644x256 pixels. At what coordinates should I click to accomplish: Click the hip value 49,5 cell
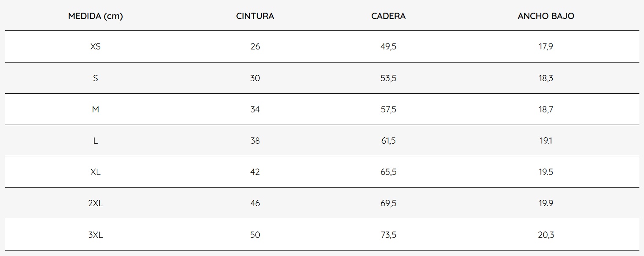(x=388, y=46)
